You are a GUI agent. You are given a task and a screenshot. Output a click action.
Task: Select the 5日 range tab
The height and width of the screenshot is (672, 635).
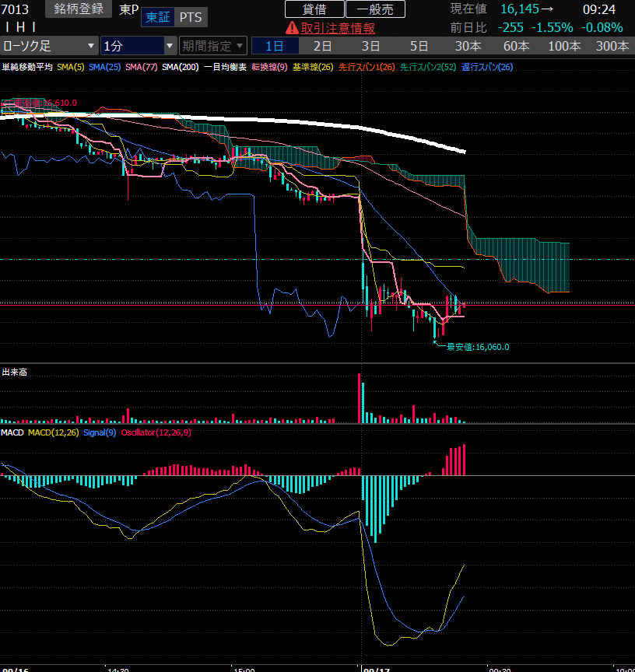[419, 46]
